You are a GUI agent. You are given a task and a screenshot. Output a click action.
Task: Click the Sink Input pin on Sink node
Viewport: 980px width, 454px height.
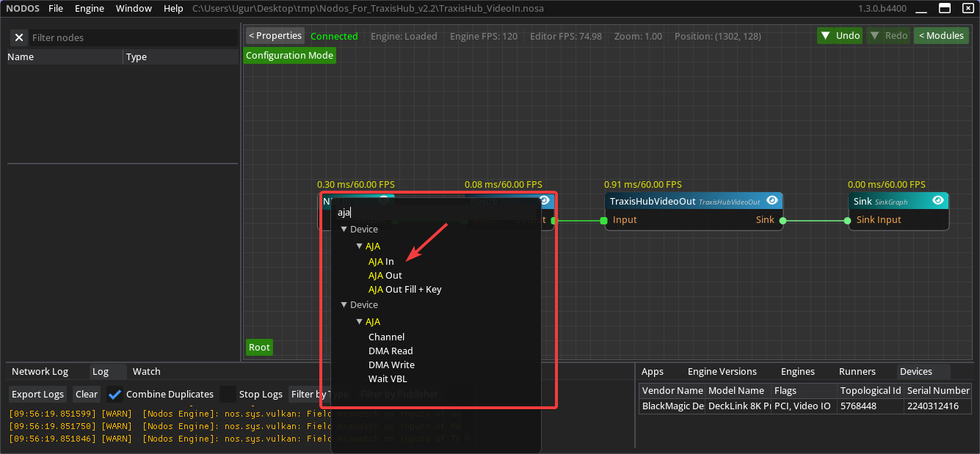click(848, 220)
